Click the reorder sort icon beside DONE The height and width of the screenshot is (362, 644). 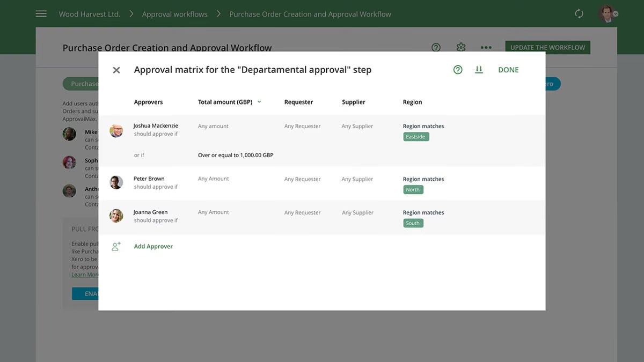[x=479, y=70]
